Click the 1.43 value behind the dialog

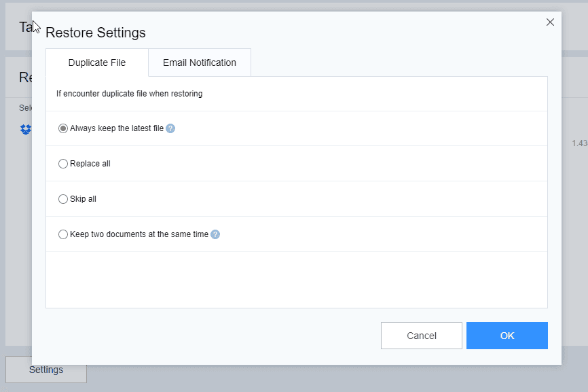[x=579, y=143]
